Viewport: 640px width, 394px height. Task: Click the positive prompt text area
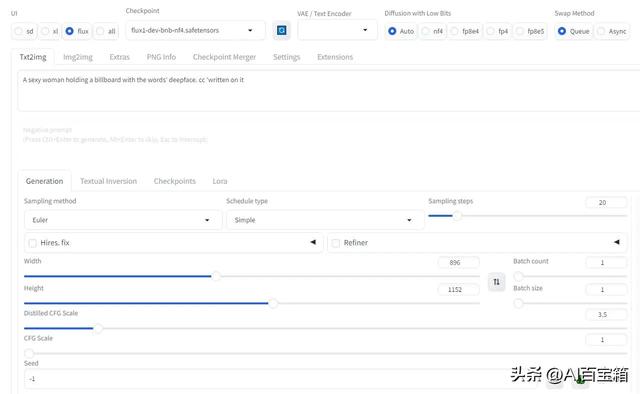point(329,91)
